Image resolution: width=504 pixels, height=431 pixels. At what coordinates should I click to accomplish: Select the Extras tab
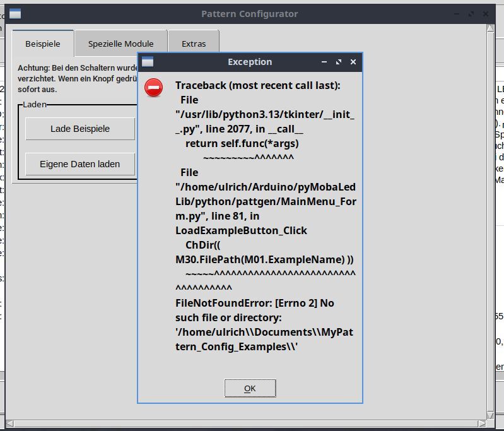(x=194, y=44)
